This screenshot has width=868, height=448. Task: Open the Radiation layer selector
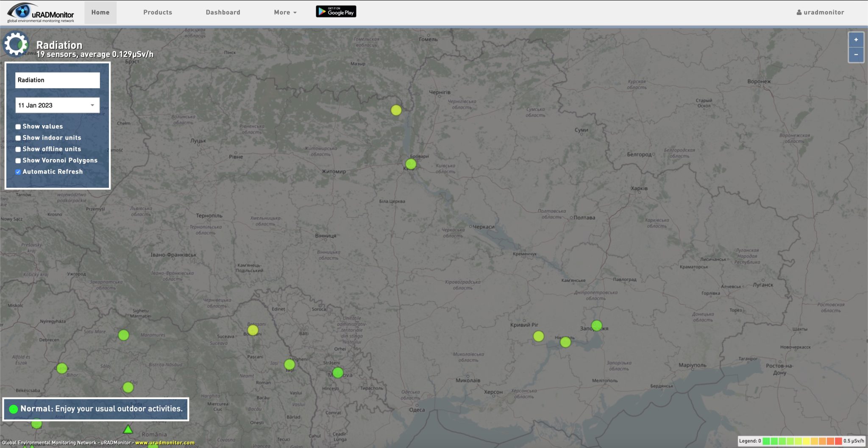point(57,80)
